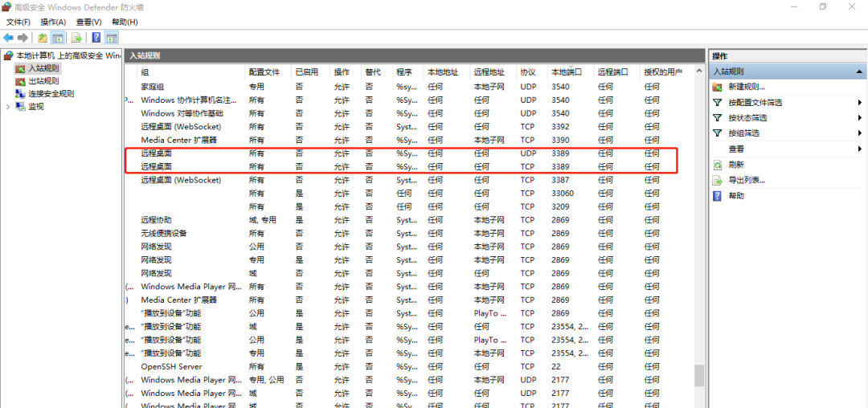Screen dimensions: 868x408
Task: Select 出站规则 in the left tree
Action: 43,81
